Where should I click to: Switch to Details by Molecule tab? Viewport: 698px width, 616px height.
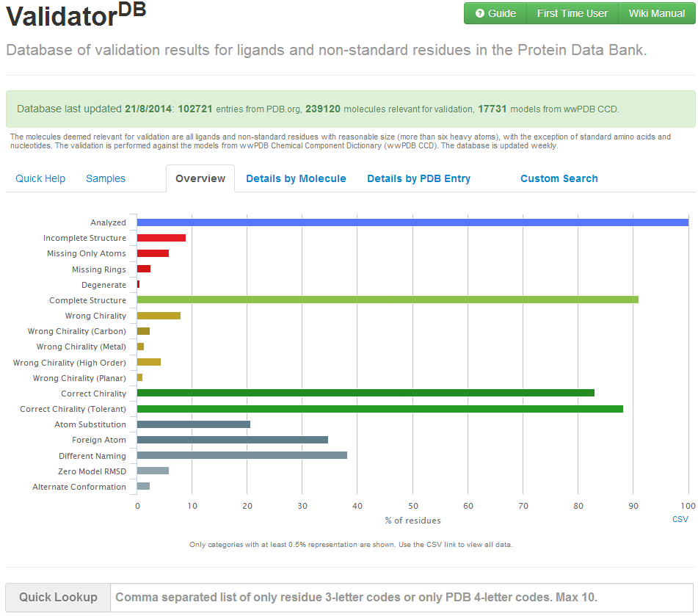click(x=296, y=178)
